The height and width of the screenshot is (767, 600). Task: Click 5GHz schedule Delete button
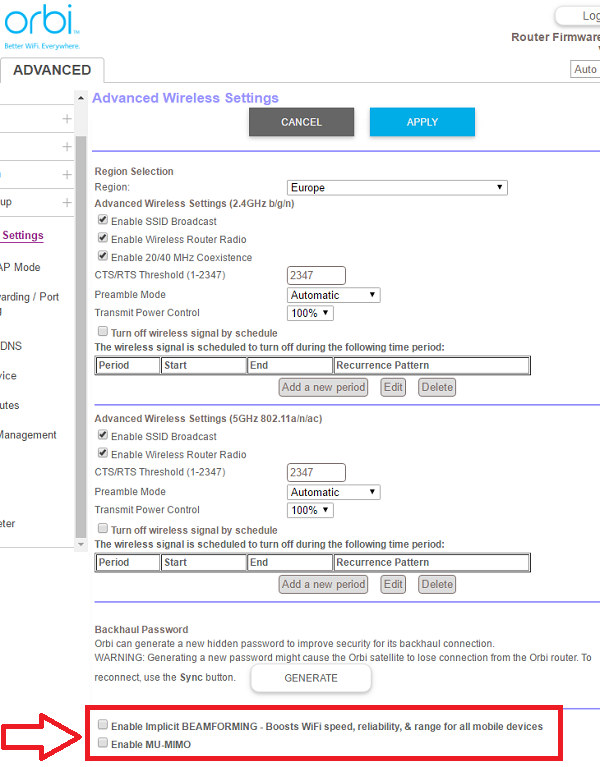pos(437,584)
